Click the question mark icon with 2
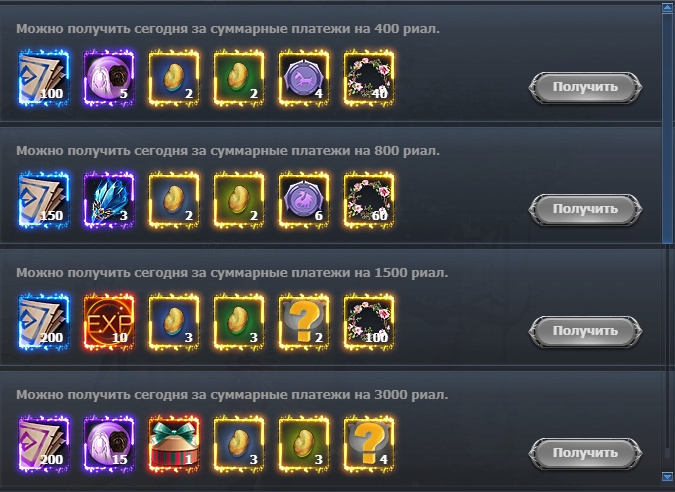Image resolution: width=675 pixels, height=492 pixels. tap(304, 322)
